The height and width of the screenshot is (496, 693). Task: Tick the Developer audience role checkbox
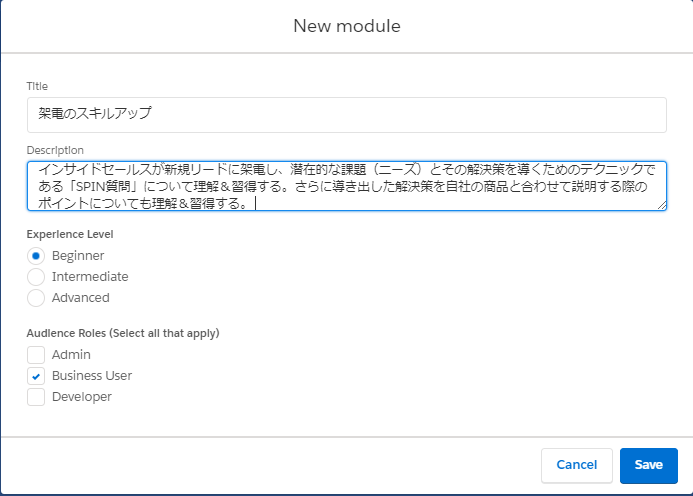[37, 397]
